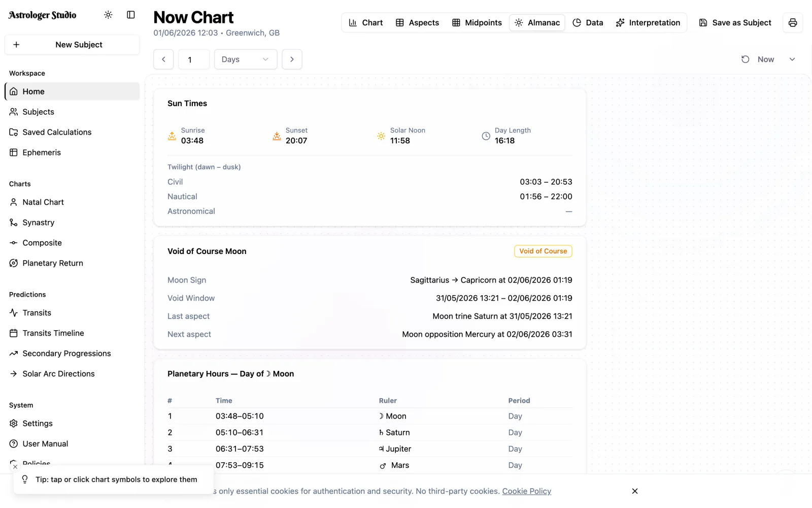Switch to the Midpoints tab
This screenshot has height=508, width=812.
tap(477, 23)
